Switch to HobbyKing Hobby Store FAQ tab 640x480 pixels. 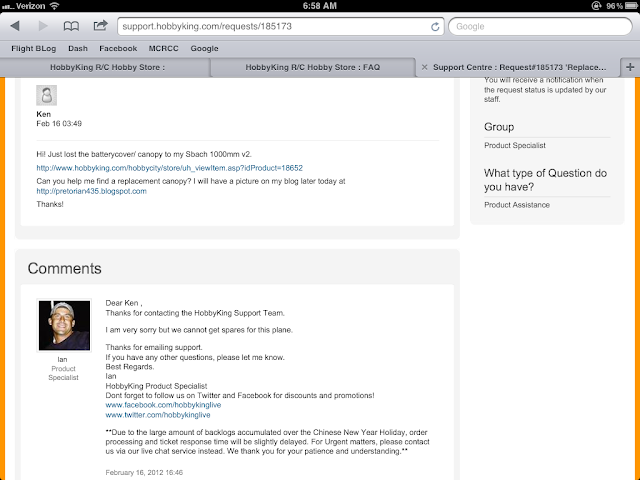pyautogui.click(x=313, y=67)
